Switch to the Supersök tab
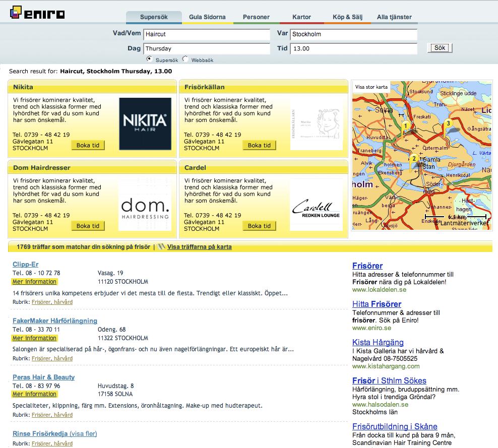This screenshot has width=498, height=448. click(x=154, y=17)
